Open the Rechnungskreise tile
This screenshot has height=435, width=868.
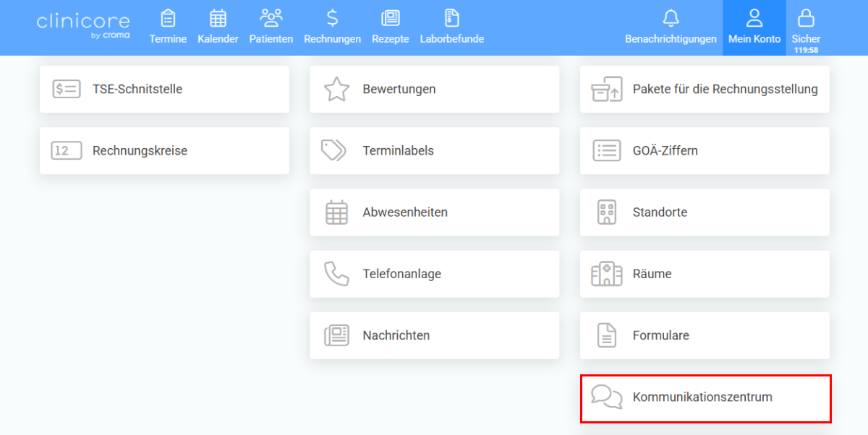point(164,150)
